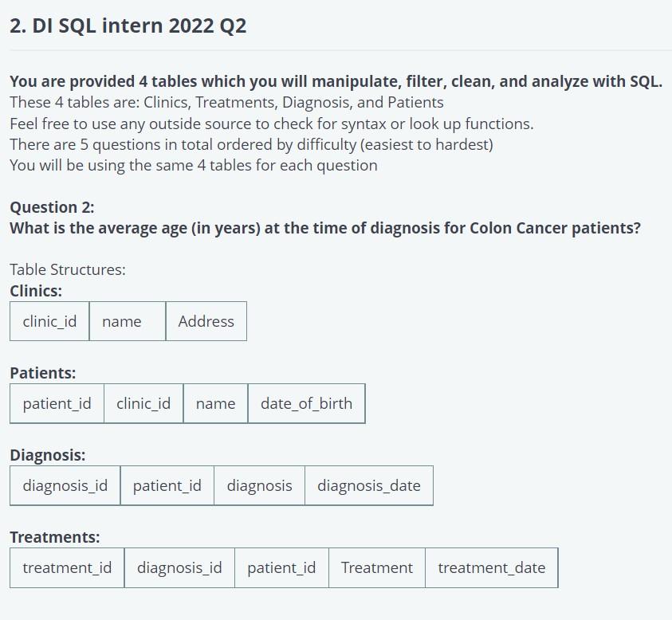This screenshot has height=620, width=672.
Task: Select the date_of_birth column cell
Action: coord(306,403)
